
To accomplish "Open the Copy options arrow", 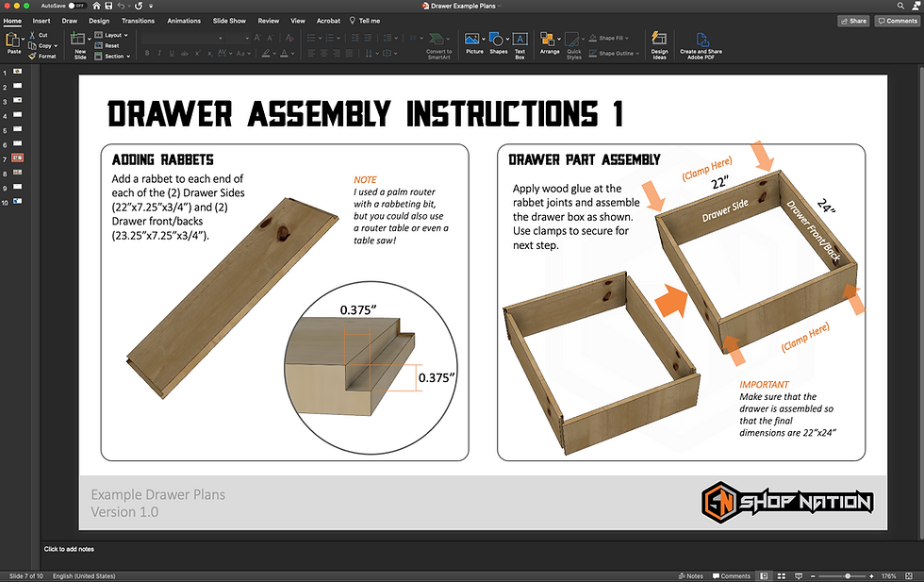I will pyautogui.click(x=56, y=45).
